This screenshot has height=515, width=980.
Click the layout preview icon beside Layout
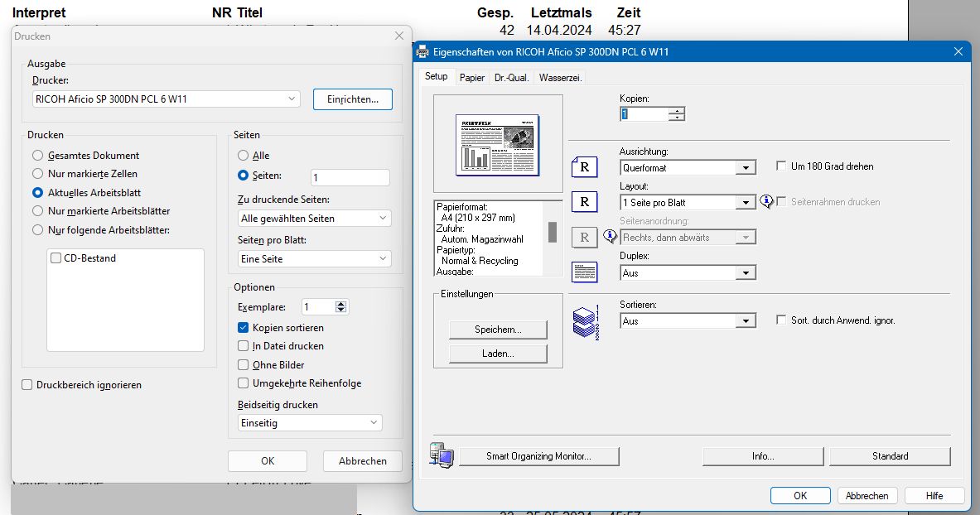(x=584, y=202)
